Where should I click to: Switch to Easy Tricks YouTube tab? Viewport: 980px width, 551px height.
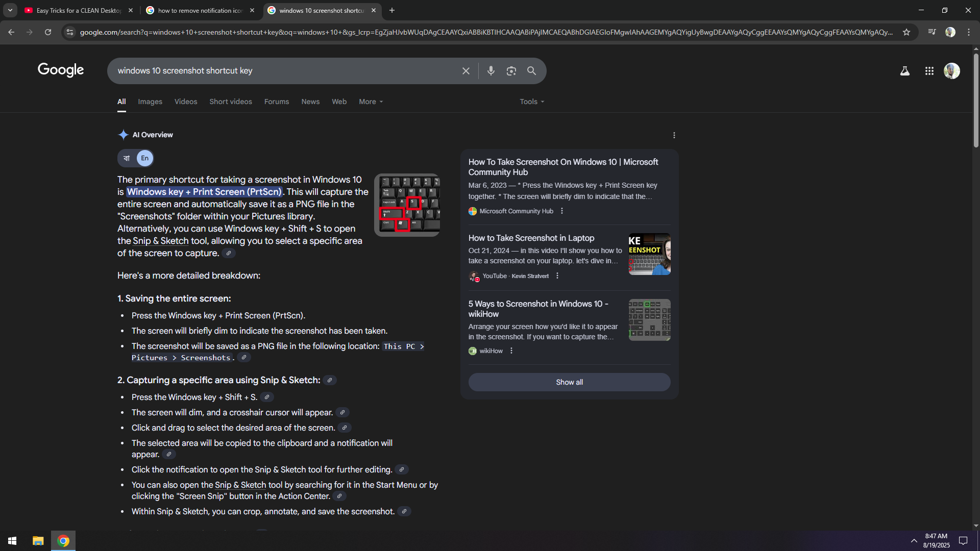(x=77, y=10)
